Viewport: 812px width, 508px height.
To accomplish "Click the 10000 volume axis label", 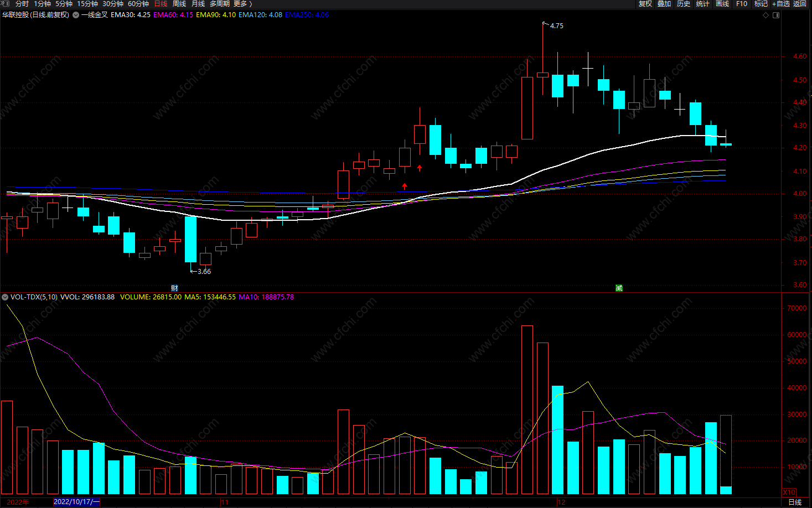I will 797,467.
